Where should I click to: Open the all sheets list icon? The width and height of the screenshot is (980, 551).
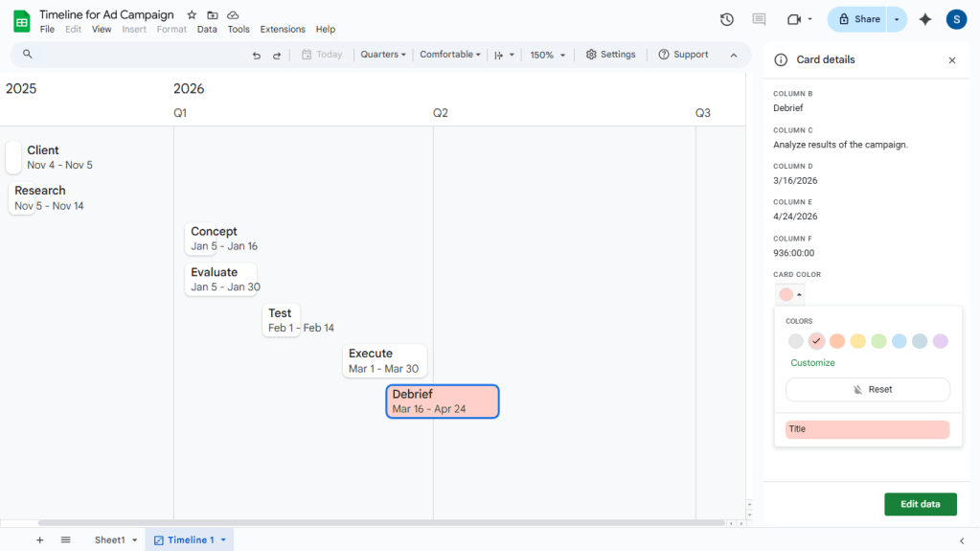click(x=66, y=540)
